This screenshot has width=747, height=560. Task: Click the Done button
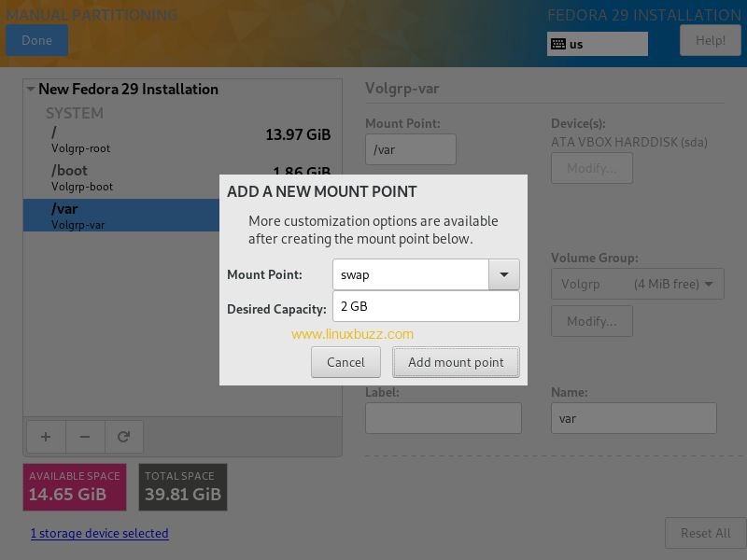pyautogui.click(x=36, y=40)
